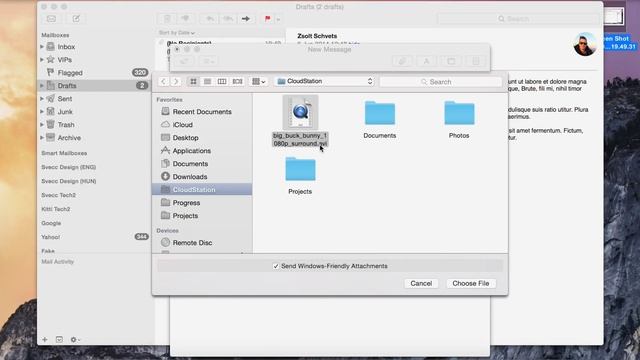This screenshot has height=360, width=640.
Task: Switch to list view
Action: tap(207, 82)
